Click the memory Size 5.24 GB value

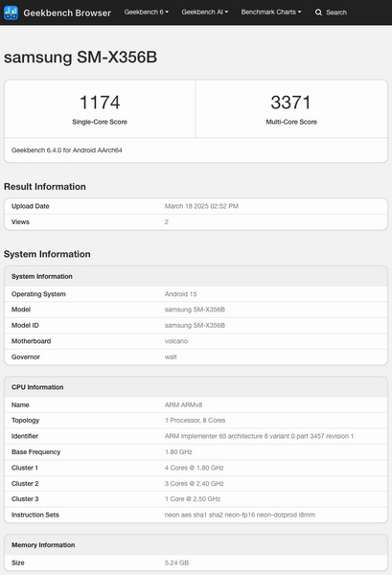[x=176, y=563]
